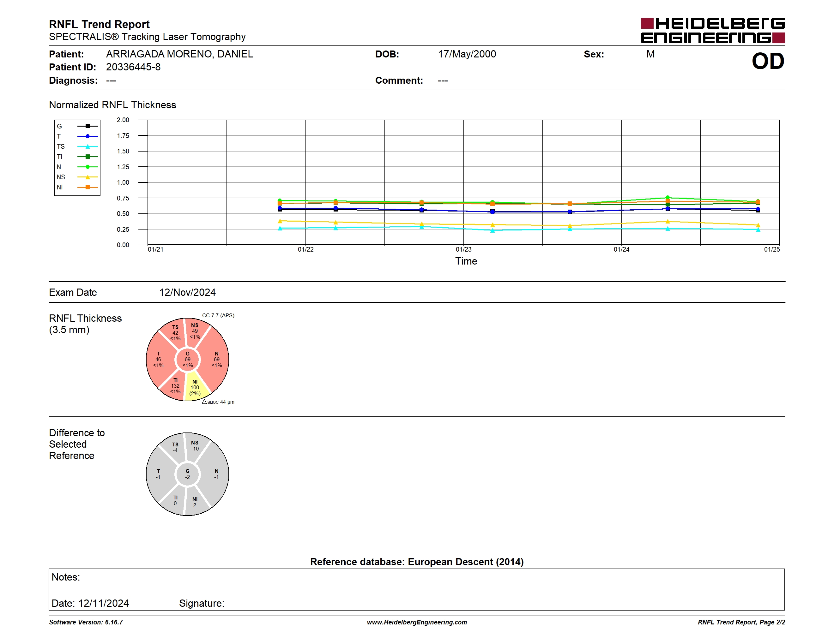834x644 pixels.
Task: Select T sector with value 46
Action: 158,359
